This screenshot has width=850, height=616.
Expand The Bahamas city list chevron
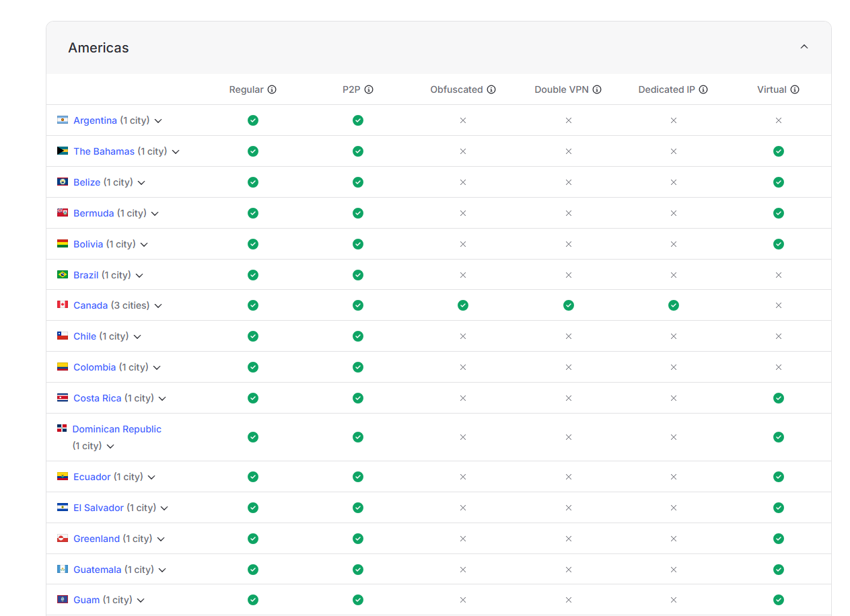(176, 152)
